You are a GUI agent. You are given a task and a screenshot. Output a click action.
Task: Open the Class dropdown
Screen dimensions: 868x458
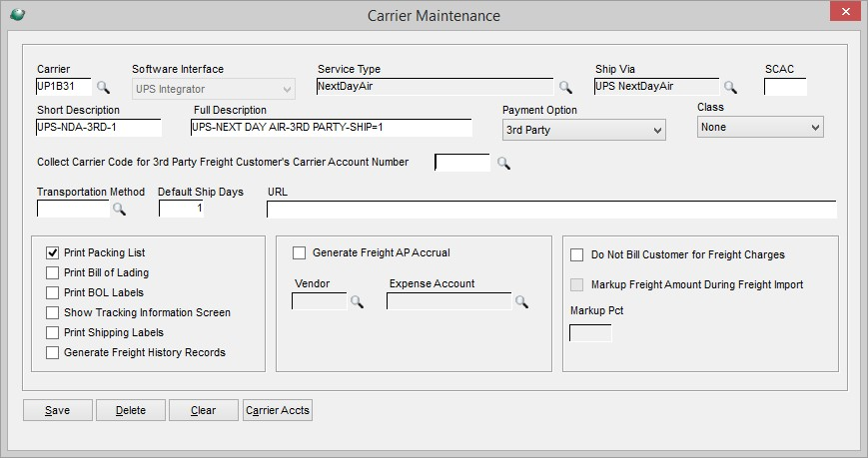click(760, 127)
